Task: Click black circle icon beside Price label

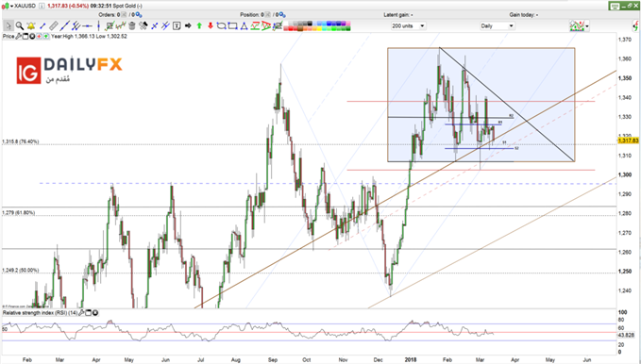Action: [32, 37]
